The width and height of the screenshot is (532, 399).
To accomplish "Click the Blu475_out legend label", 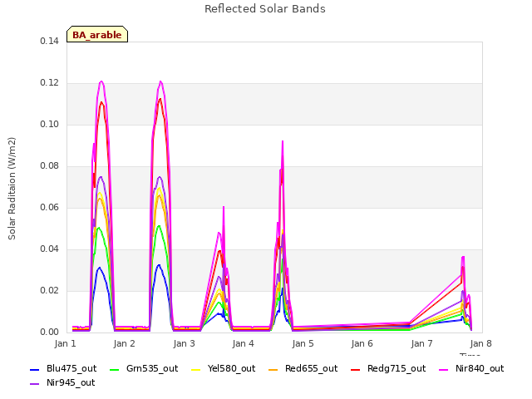I will click(71, 368).
